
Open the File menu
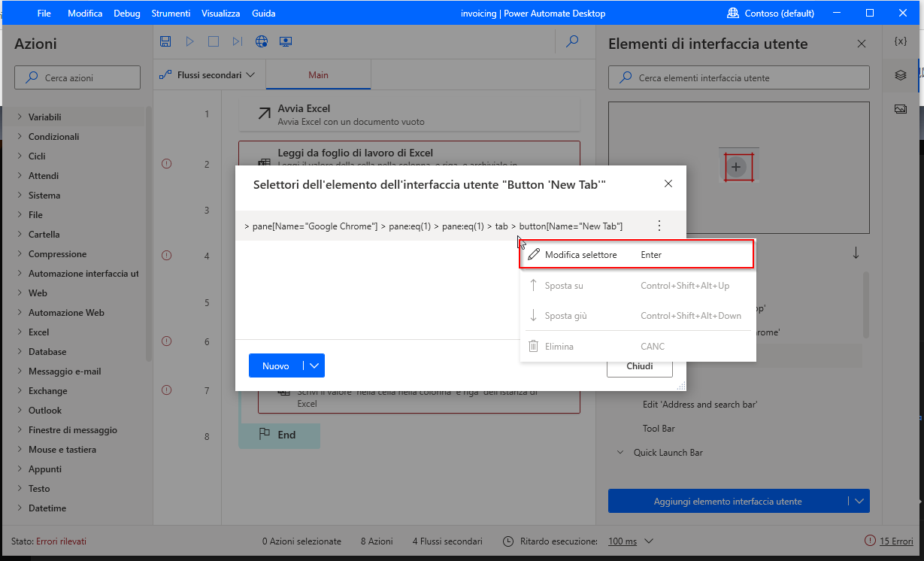[44, 14]
